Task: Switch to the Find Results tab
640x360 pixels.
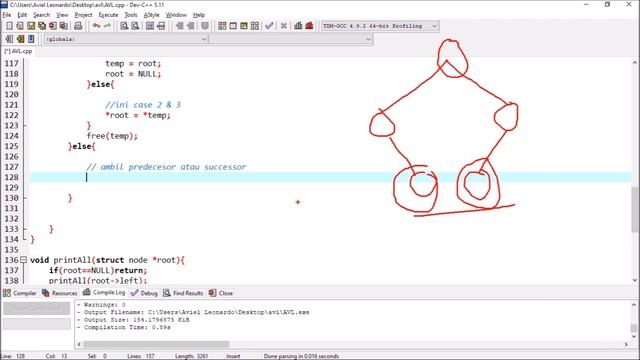Action: (x=183, y=293)
